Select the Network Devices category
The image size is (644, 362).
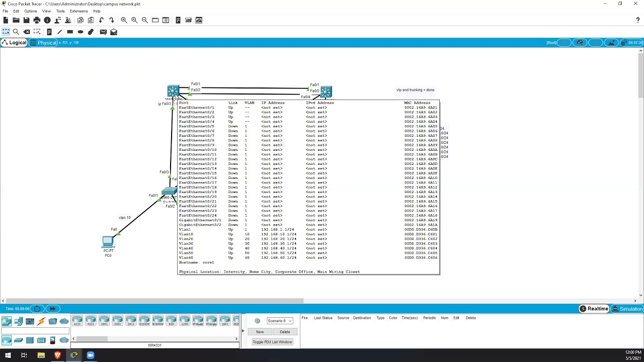[x=7, y=321]
